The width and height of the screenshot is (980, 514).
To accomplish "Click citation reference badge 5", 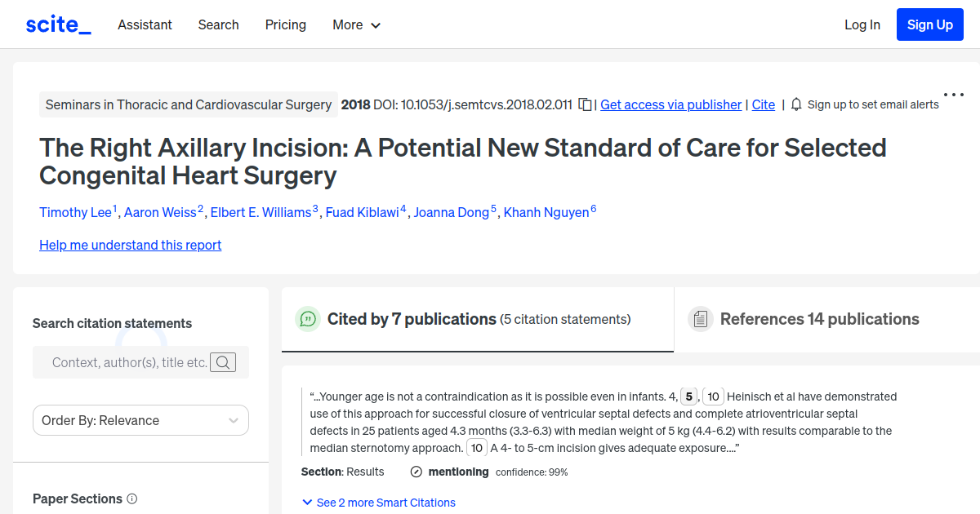I will (x=688, y=396).
